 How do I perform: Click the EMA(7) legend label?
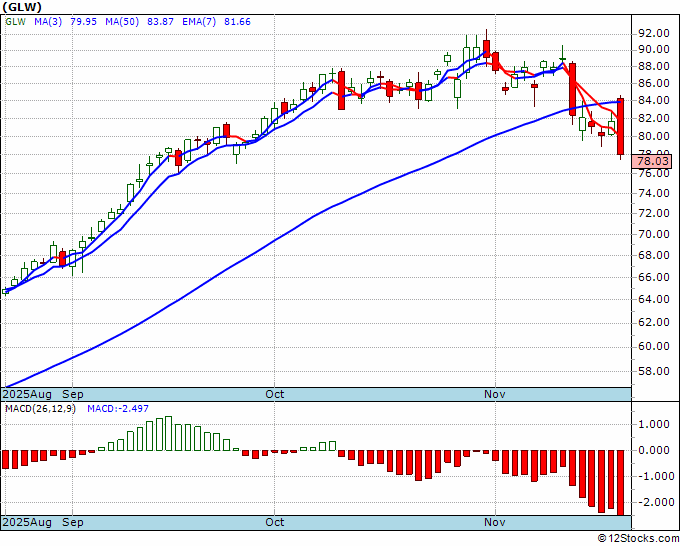[x=199, y=22]
